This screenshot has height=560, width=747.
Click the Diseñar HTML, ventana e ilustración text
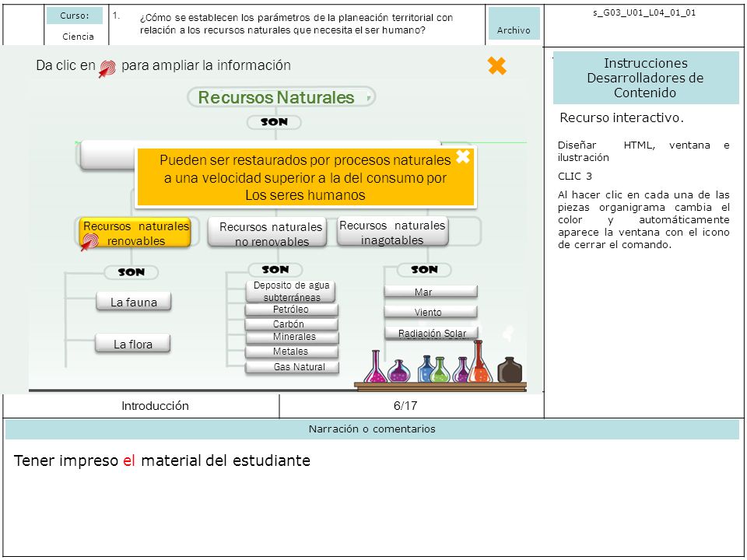tap(644, 151)
